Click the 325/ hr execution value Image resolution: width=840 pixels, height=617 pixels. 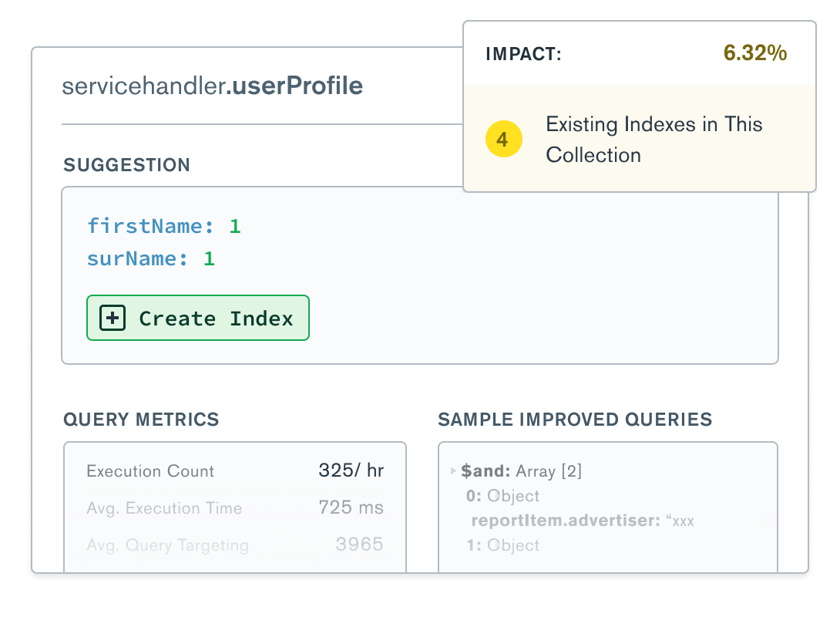(x=351, y=470)
